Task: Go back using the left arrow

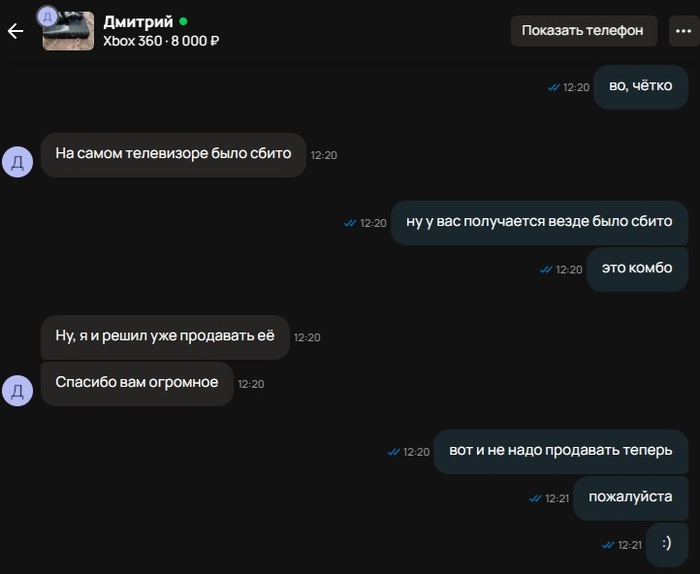Action: (16, 31)
